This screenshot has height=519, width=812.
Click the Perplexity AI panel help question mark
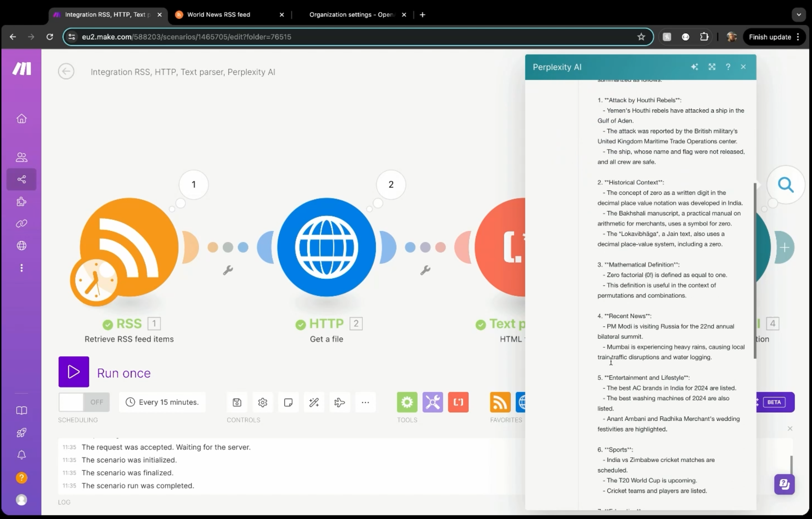[x=728, y=67]
